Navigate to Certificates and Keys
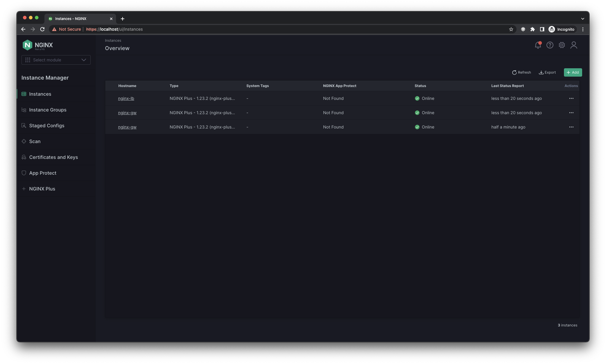 (53, 157)
